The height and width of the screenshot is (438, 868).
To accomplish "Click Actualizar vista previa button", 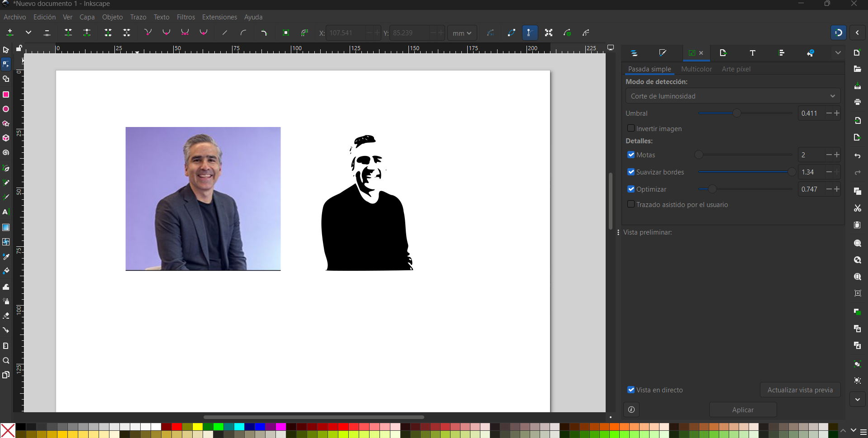I will (800, 390).
